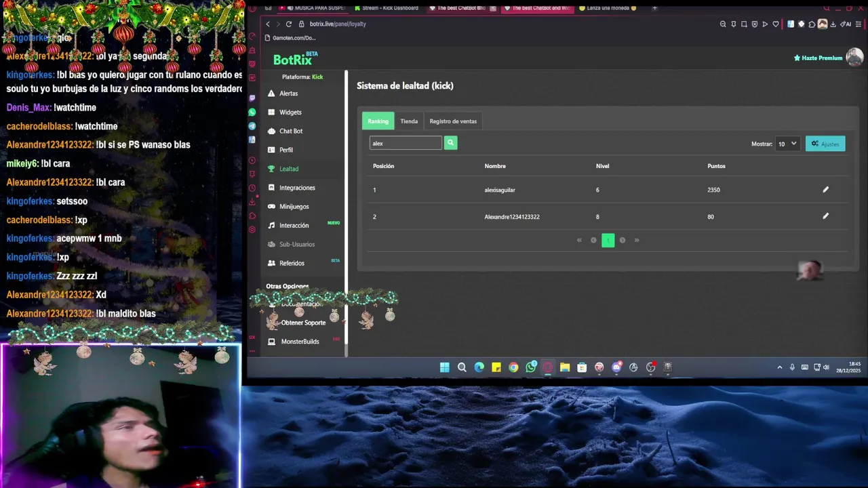
Task: Click the volume icon in the system tray
Action: (x=826, y=367)
